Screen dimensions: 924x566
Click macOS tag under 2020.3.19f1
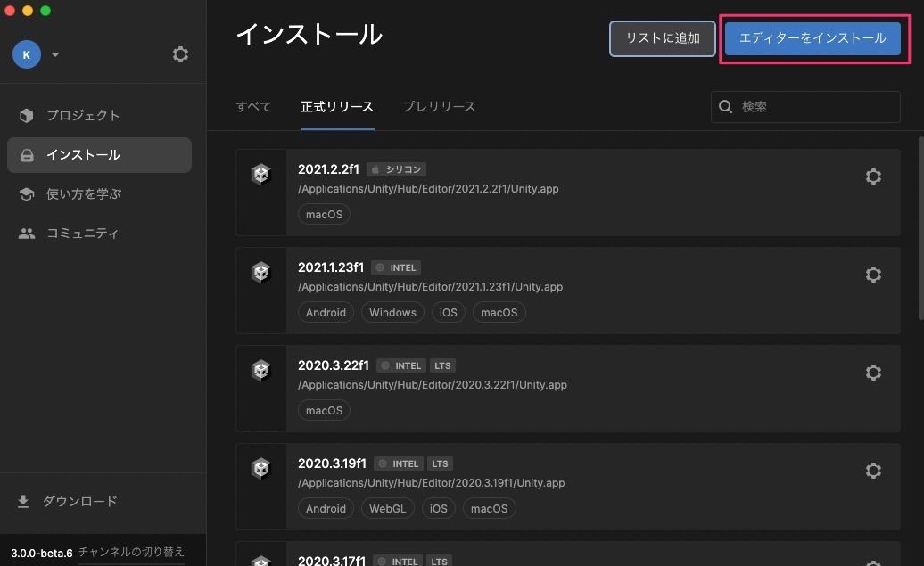coord(489,508)
